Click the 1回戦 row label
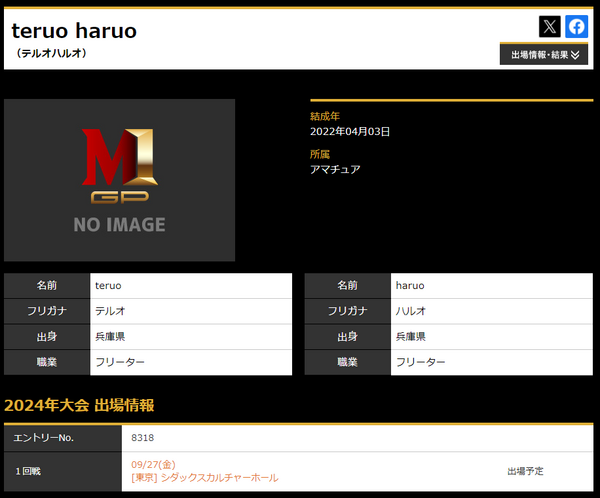 28,471
